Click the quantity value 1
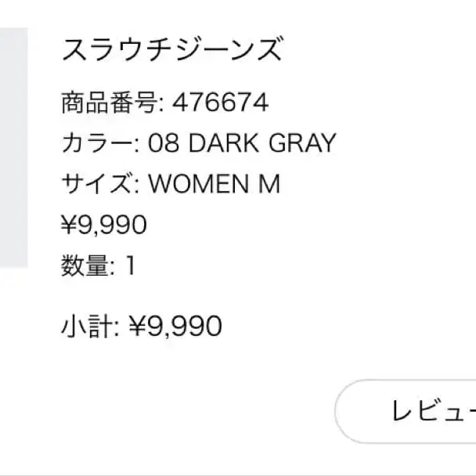This screenshot has height=476, width=476. (130, 266)
